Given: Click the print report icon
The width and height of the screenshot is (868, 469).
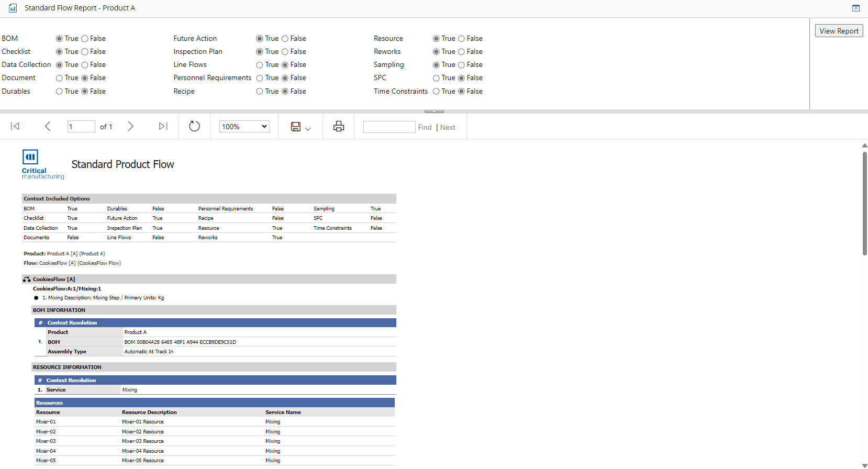Looking at the screenshot, I should point(339,126).
